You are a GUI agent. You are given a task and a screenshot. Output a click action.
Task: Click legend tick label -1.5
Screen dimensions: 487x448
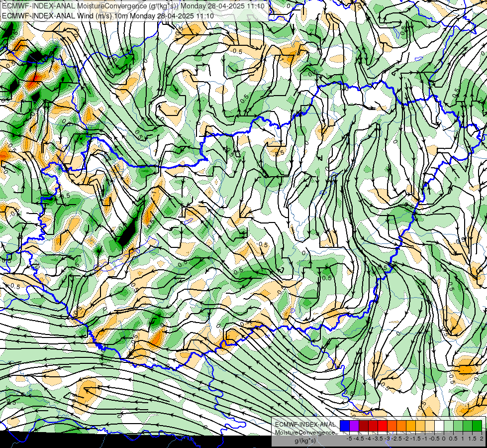[415, 439]
